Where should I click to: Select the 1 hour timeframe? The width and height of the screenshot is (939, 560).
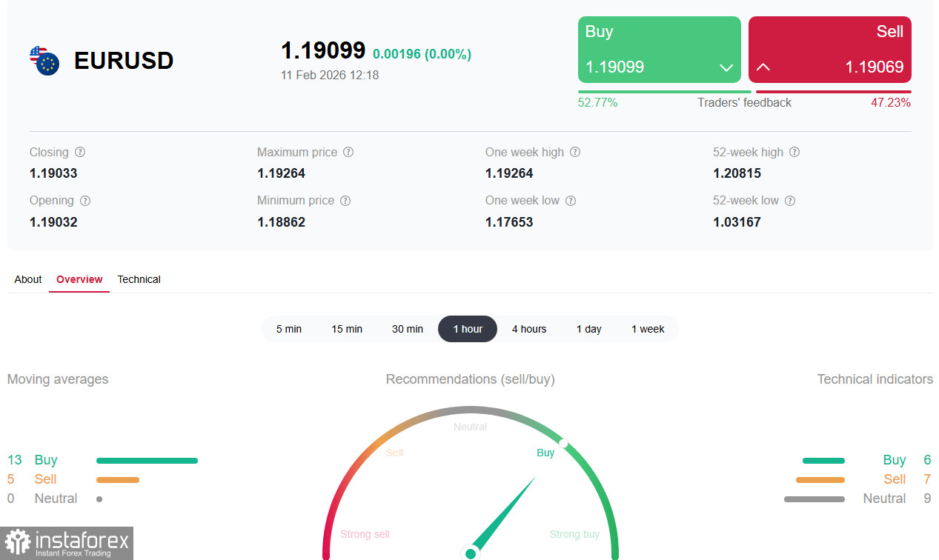coord(468,329)
